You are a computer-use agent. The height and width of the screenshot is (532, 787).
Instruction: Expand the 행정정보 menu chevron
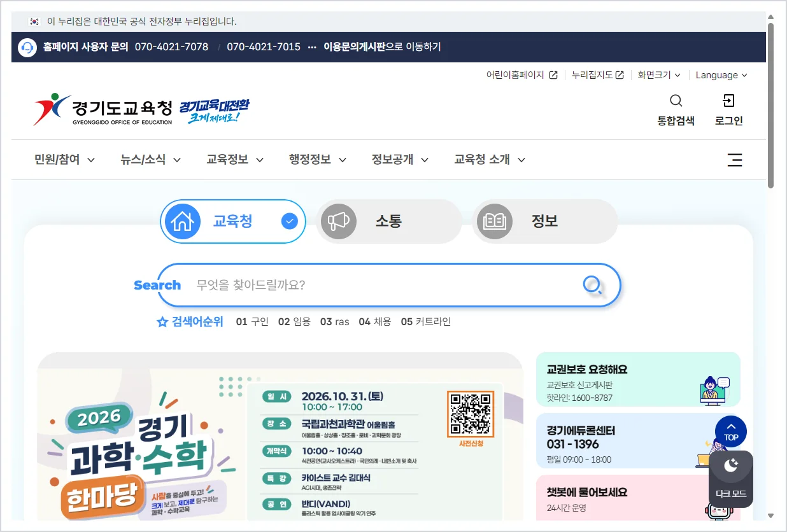coord(343,160)
